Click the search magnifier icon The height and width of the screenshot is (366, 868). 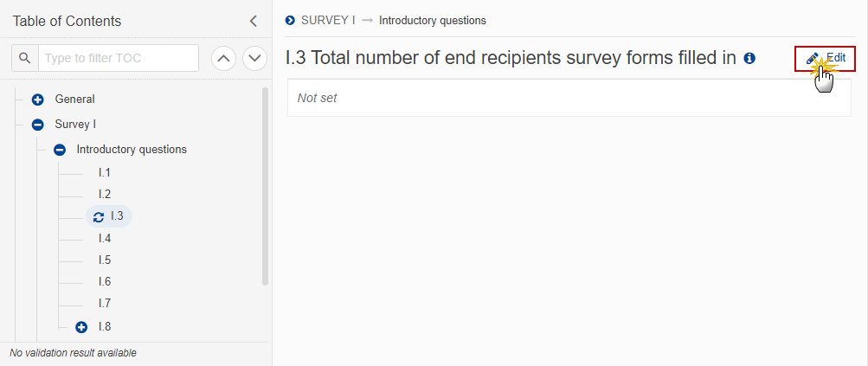(x=25, y=58)
